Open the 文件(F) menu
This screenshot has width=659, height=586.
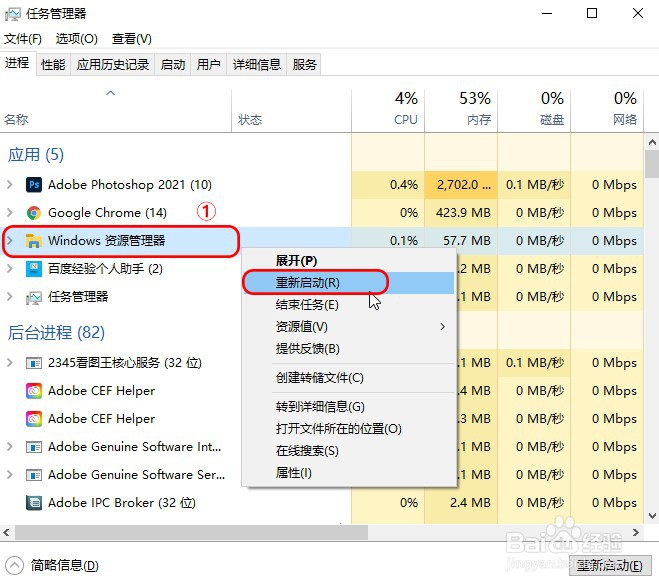(23, 39)
